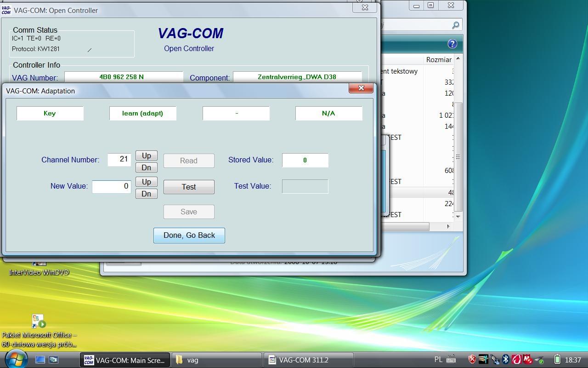Image resolution: width=588 pixels, height=368 pixels.
Task: Click the Explorer horizontal scrollbar right arrow
Action: click(x=448, y=226)
